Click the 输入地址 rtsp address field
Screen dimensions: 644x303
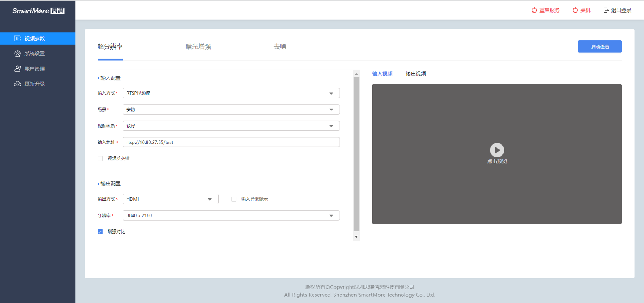coord(231,142)
